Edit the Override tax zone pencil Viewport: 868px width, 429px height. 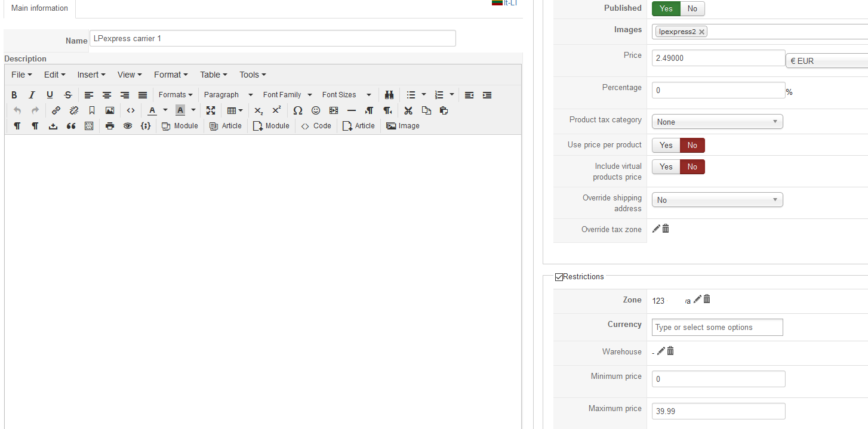click(x=656, y=229)
